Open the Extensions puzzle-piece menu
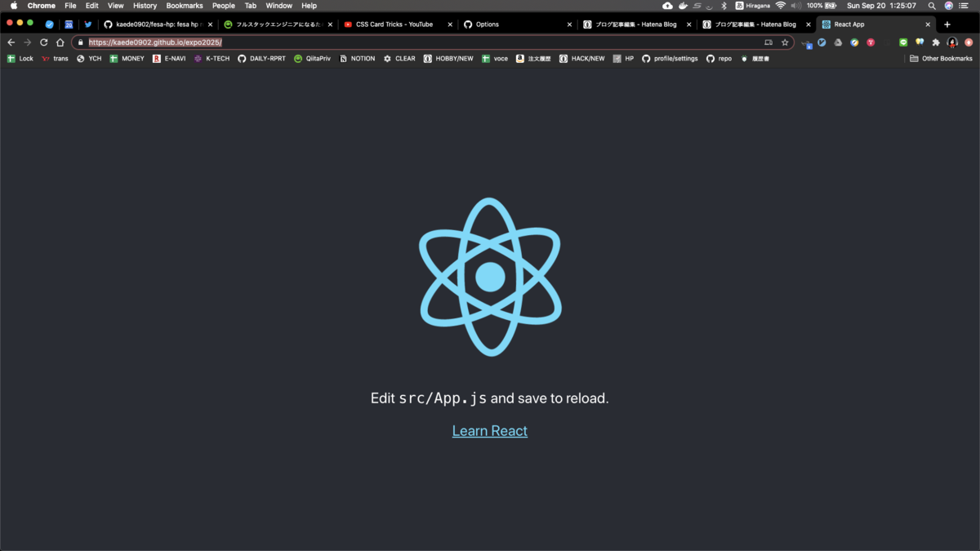 (x=936, y=42)
